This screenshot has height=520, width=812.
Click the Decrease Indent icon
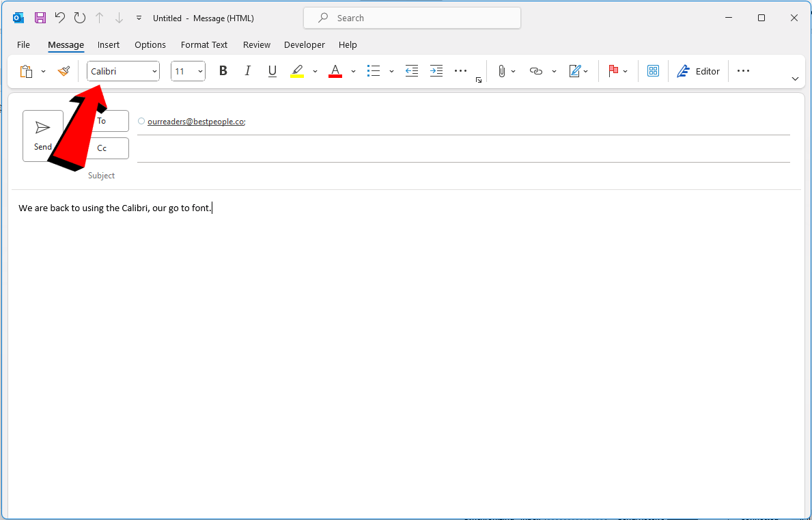coord(411,70)
